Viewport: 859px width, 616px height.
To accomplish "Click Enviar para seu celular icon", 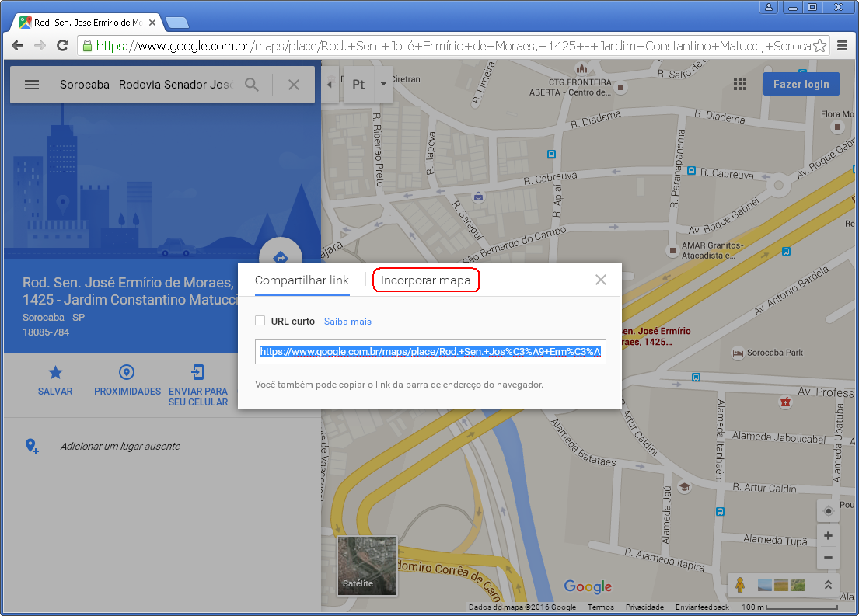I will (x=198, y=373).
